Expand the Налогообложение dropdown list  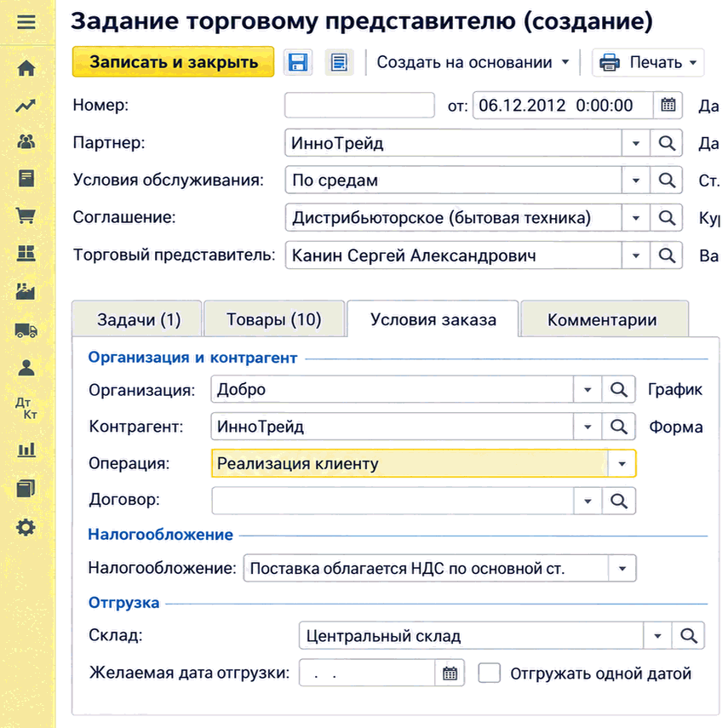(622, 568)
